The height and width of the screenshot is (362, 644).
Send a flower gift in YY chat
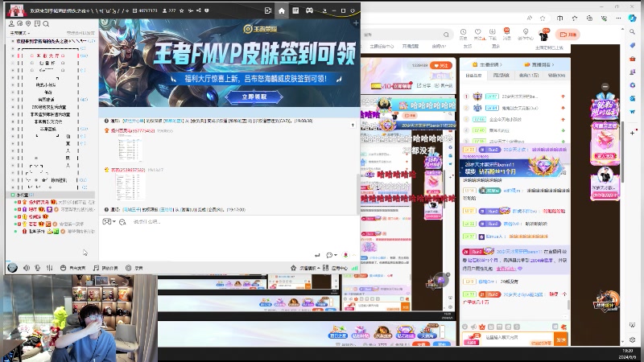tap(345, 255)
